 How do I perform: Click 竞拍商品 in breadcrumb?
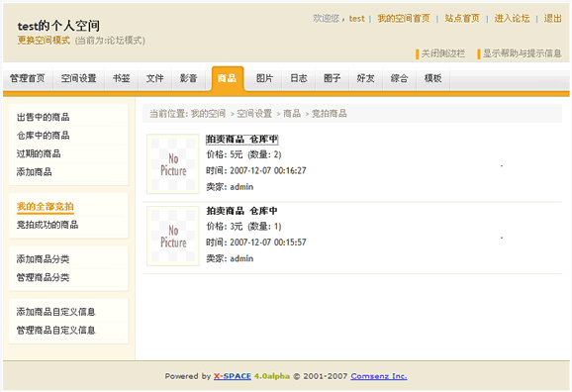point(330,114)
